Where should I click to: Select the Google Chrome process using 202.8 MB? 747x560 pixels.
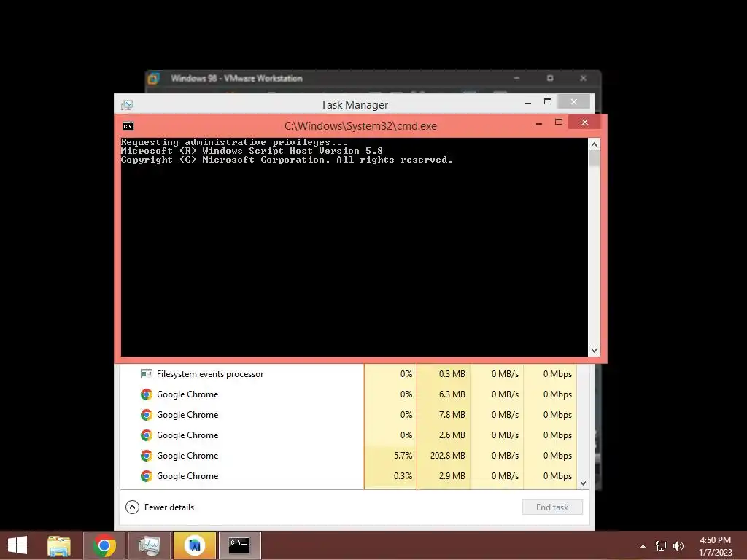(x=348, y=456)
